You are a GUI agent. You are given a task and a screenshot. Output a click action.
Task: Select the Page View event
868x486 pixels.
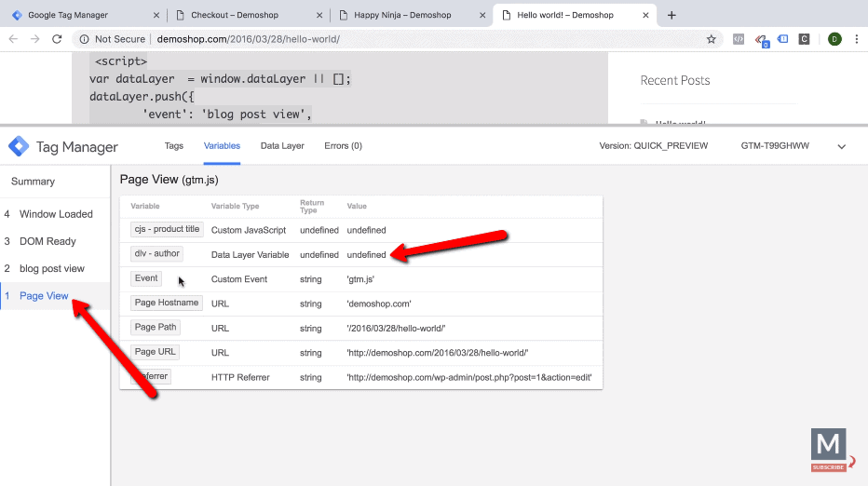point(55,295)
